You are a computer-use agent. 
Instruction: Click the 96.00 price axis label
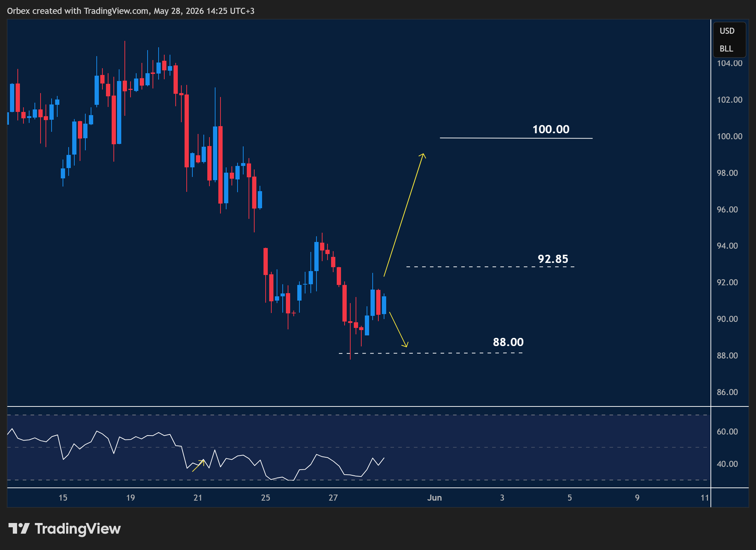[x=727, y=210]
